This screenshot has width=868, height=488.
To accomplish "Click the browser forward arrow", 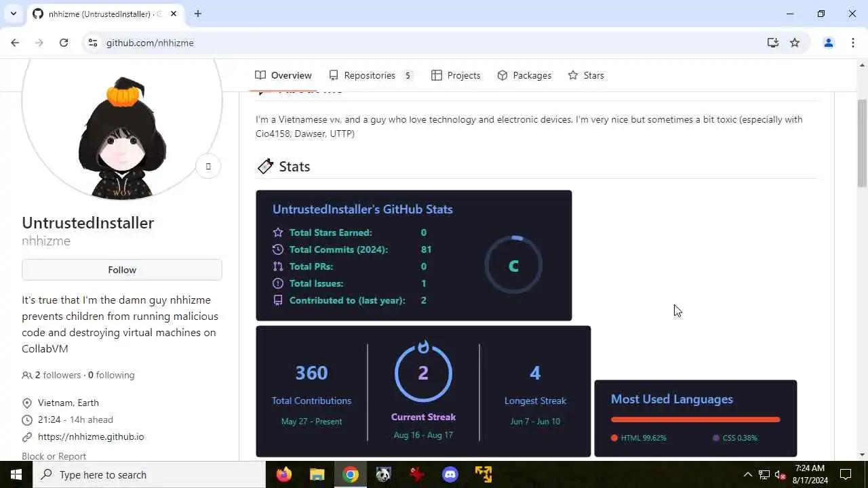I will (39, 43).
